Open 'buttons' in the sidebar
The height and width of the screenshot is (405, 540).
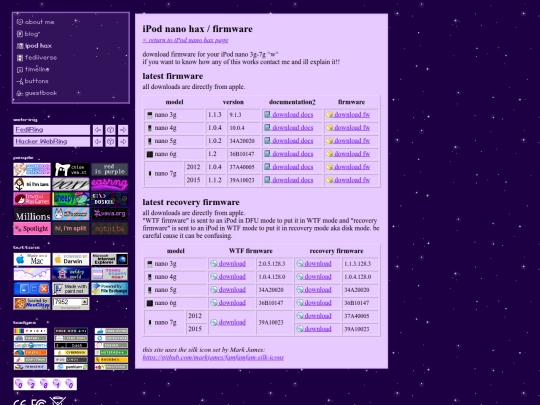(x=32, y=81)
